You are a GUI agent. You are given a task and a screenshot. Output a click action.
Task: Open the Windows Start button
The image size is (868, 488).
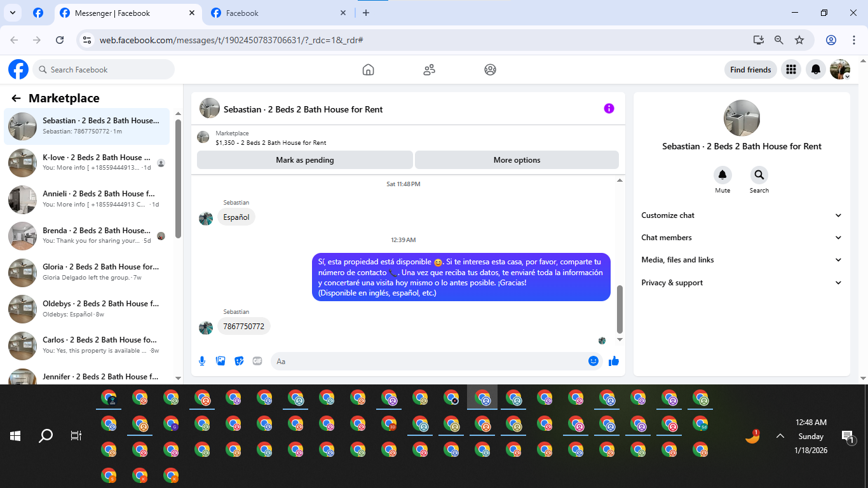point(15,436)
